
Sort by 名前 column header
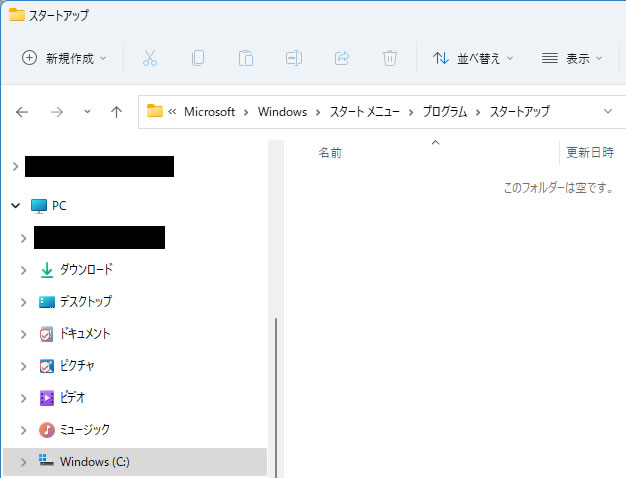(330, 153)
